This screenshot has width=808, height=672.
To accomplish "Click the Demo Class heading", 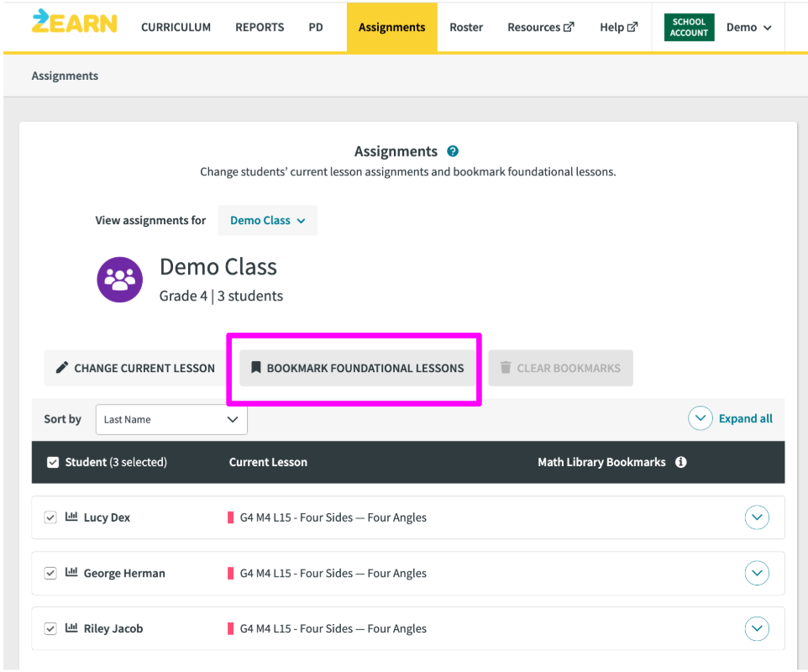I will (x=218, y=267).
